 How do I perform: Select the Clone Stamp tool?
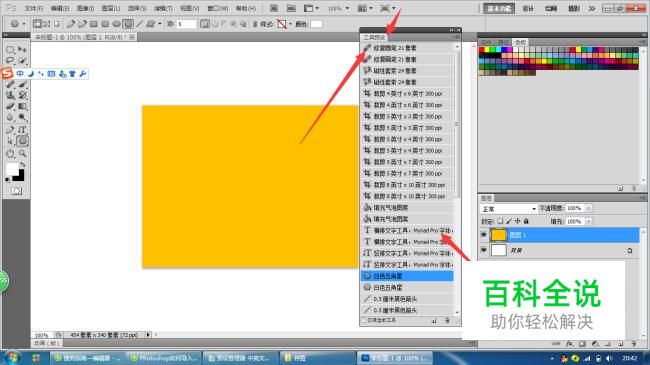coord(10,95)
